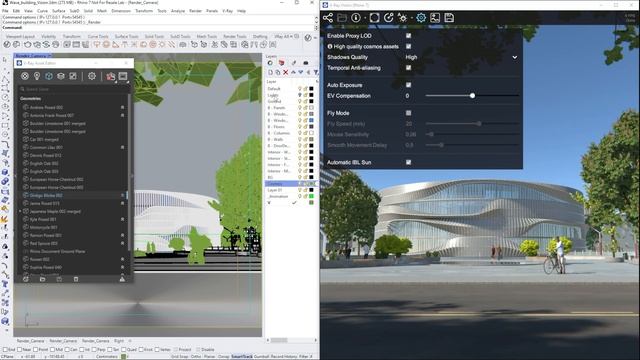This screenshot has height=360, width=640.
Task: Open Textures category icon in Asset Editor
Action: (73, 76)
